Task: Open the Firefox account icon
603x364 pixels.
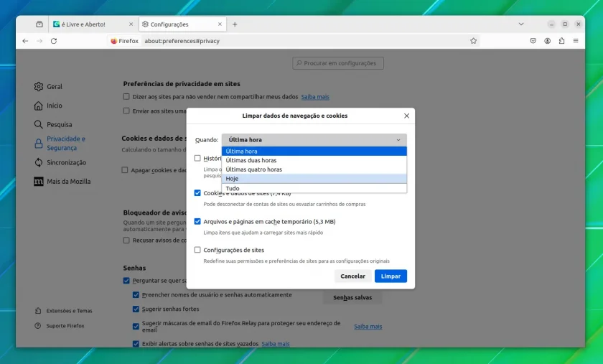Action: tap(547, 41)
